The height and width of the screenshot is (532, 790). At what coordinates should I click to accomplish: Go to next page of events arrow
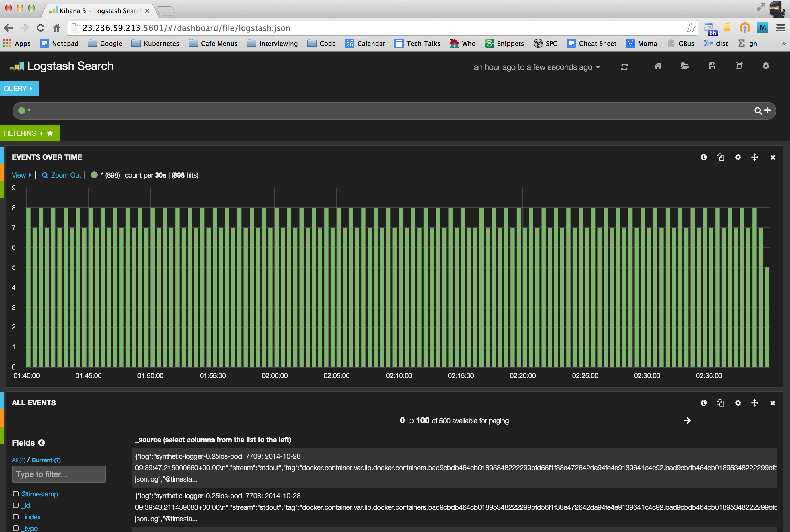687,421
